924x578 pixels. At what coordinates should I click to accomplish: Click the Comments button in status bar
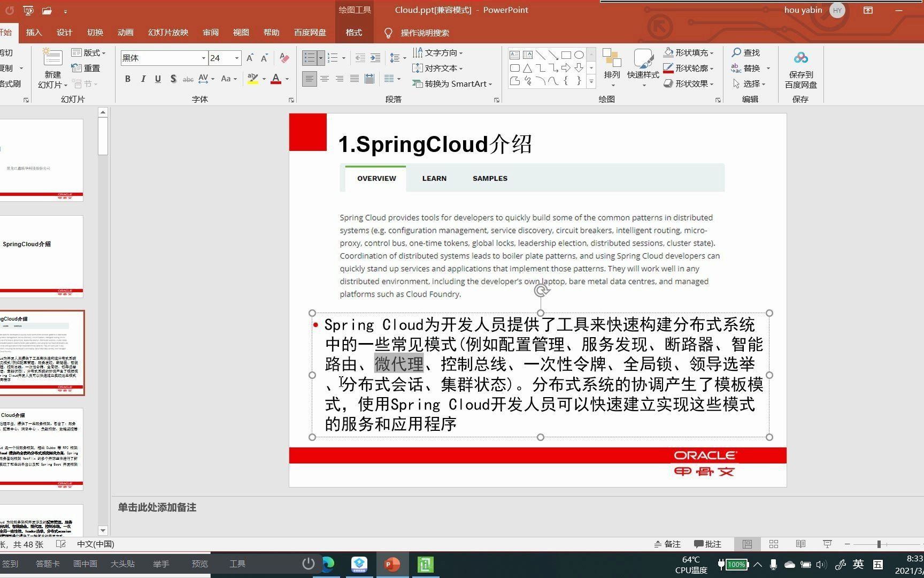click(707, 544)
